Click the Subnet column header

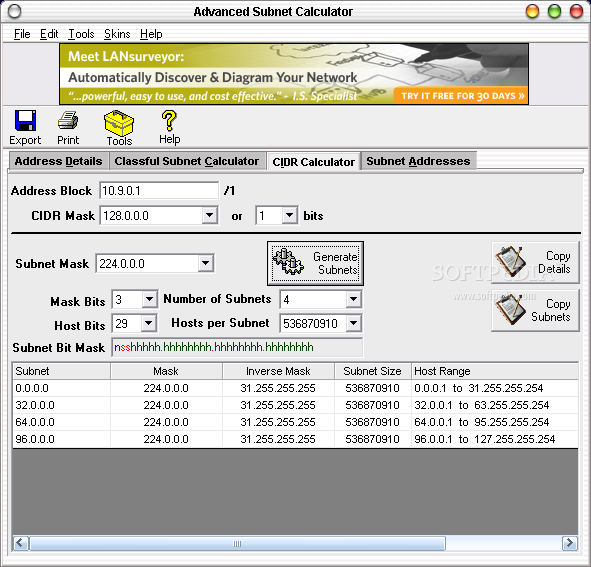coord(61,371)
